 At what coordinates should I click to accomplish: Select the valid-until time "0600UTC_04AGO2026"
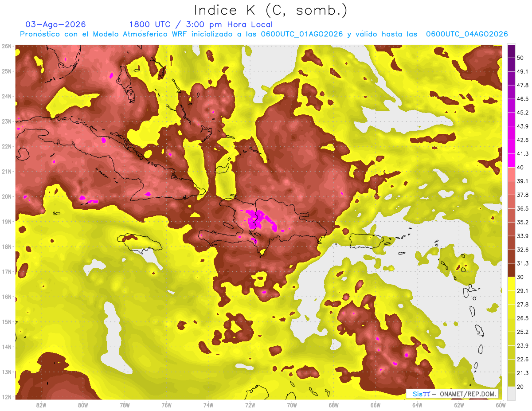tap(467, 34)
